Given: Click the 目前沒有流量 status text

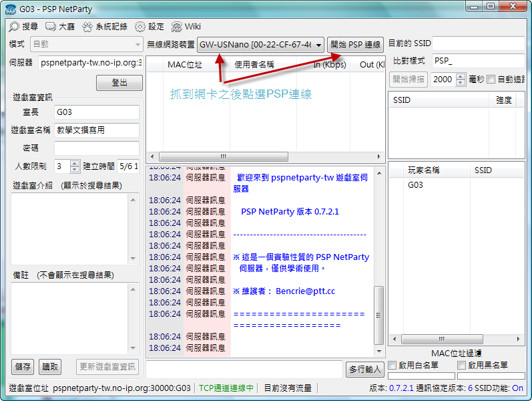Looking at the screenshot, I should point(288,388).
